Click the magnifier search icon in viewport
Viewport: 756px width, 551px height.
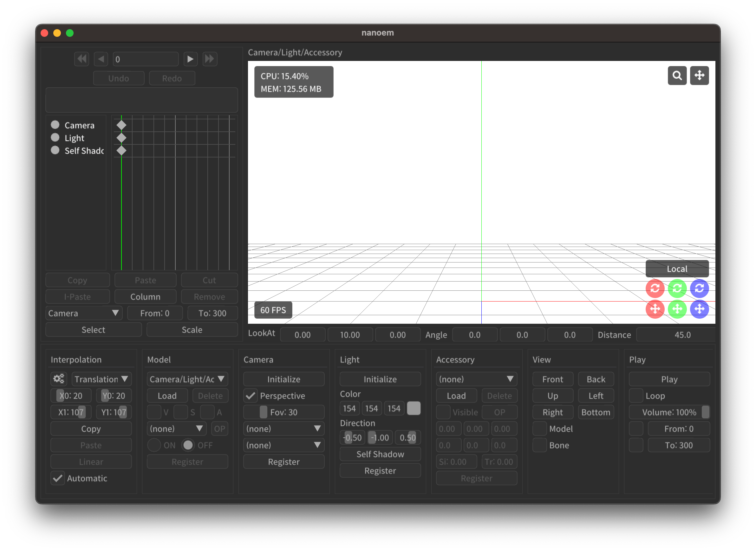pos(677,75)
